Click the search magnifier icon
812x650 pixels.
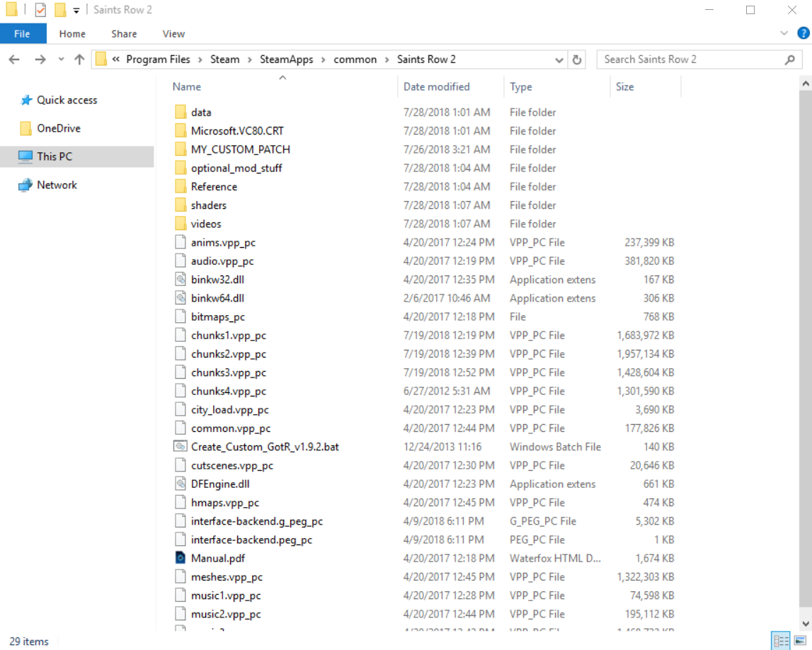coord(790,59)
